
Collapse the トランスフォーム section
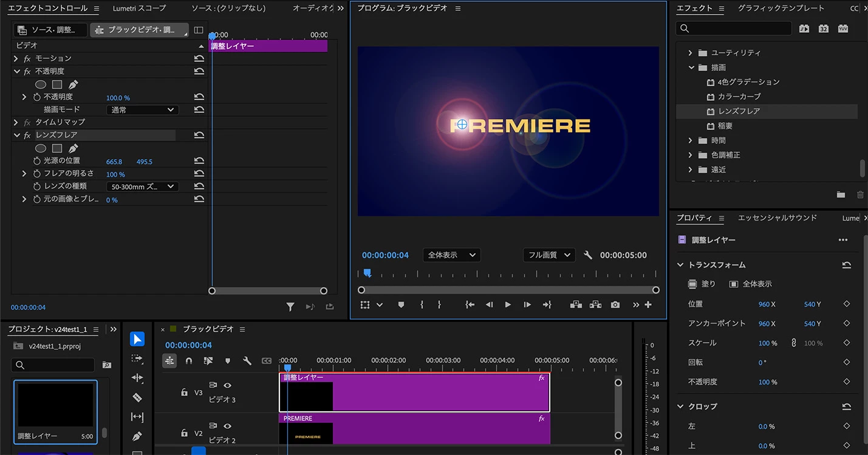pos(681,265)
